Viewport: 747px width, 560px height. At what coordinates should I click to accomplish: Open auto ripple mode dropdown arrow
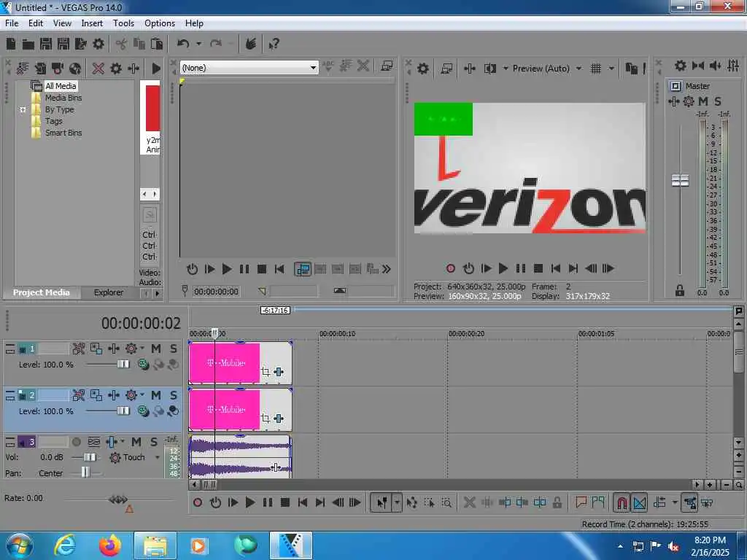pyautogui.click(x=675, y=502)
